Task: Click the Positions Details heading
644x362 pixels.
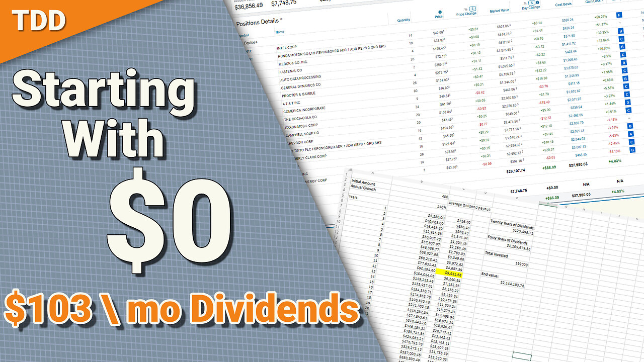Action: (259, 21)
